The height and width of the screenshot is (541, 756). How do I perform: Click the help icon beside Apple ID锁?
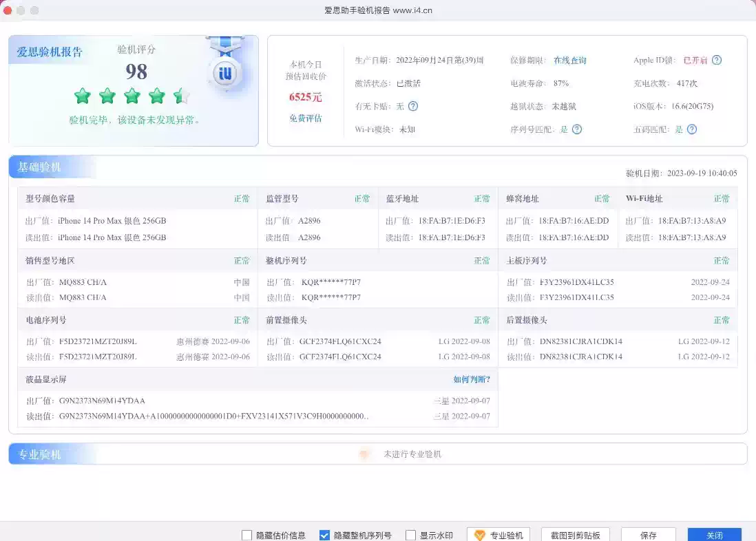click(x=717, y=60)
